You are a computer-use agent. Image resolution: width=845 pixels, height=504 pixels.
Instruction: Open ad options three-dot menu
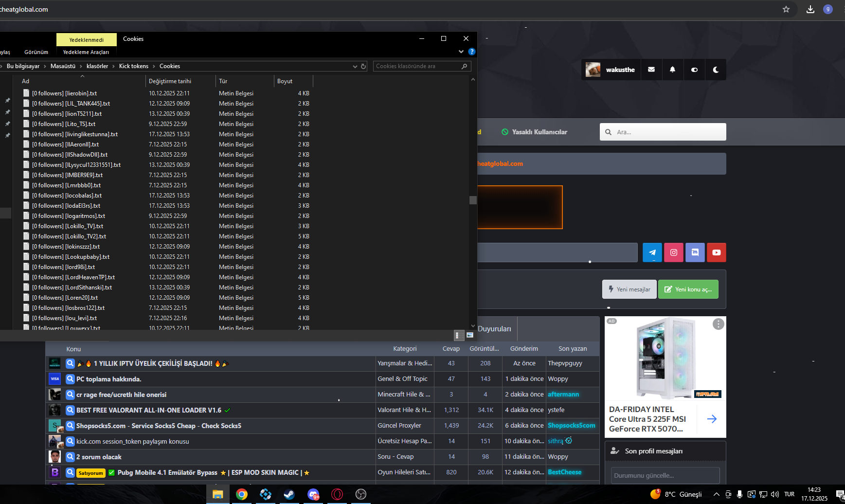tap(718, 324)
